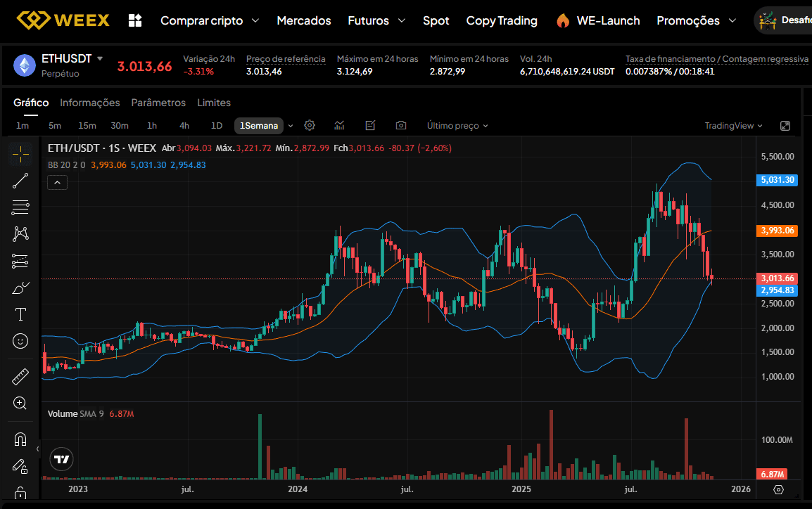
Task: Select the brush drawing tool
Action: click(20, 288)
